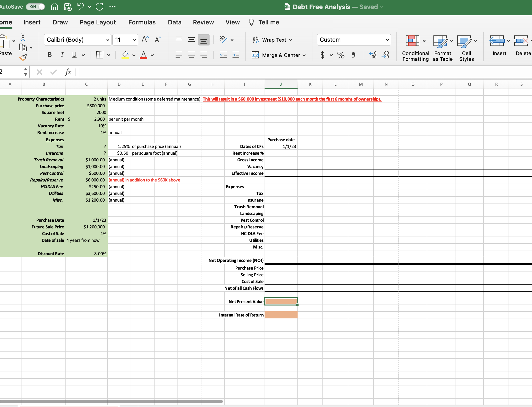Click the Undo button
Viewport: 532px width, 407px height.
(x=80, y=6)
